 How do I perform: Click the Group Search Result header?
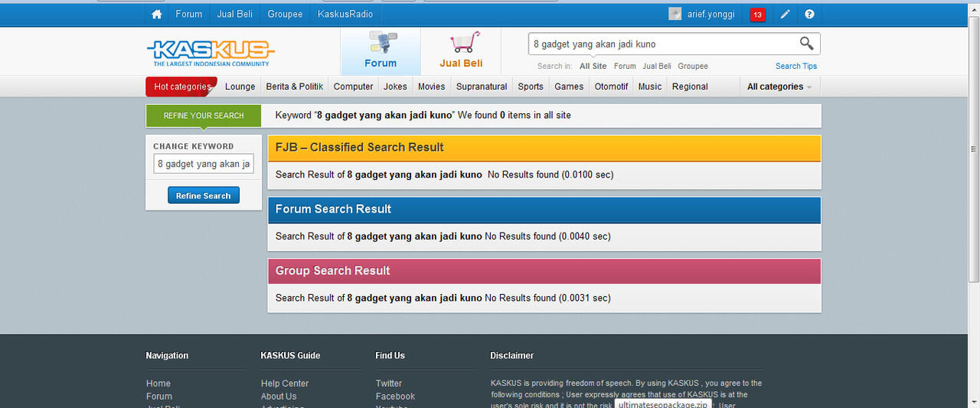pos(544,271)
